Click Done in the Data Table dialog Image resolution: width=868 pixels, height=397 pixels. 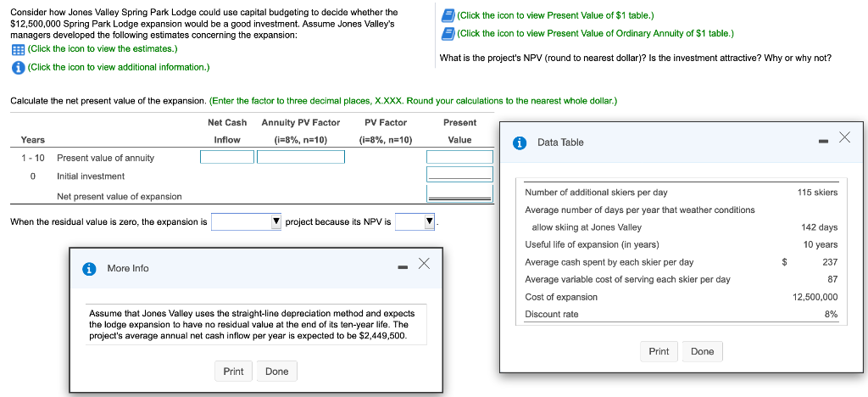click(703, 351)
